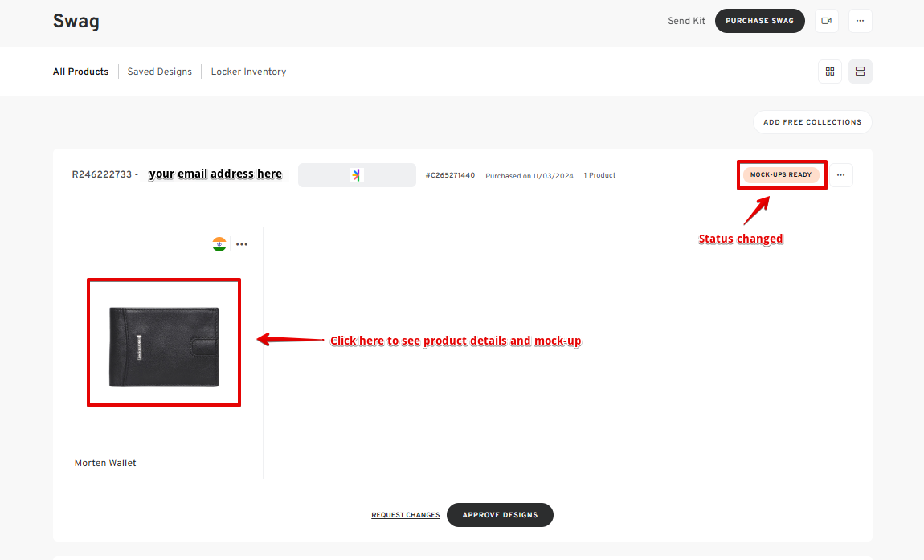This screenshot has height=560, width=924.
Task: Open the Saved Designs tab
Action: tap(159, 72)
